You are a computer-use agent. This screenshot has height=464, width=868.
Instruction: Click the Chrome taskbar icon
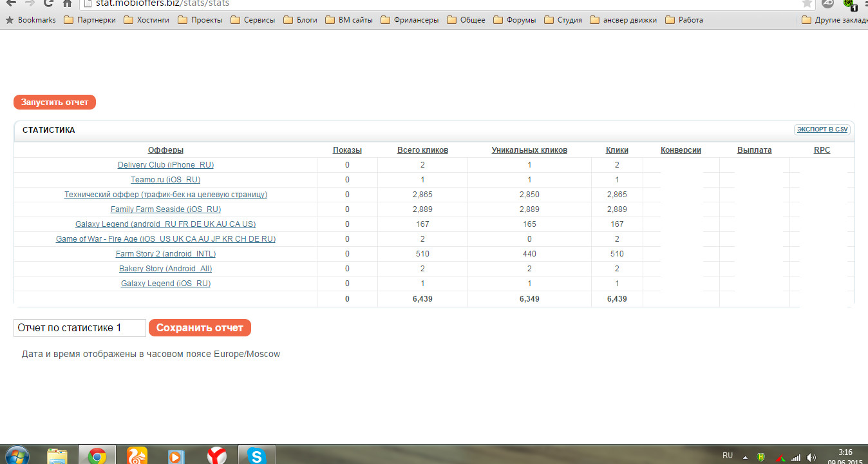coord(97,456)
